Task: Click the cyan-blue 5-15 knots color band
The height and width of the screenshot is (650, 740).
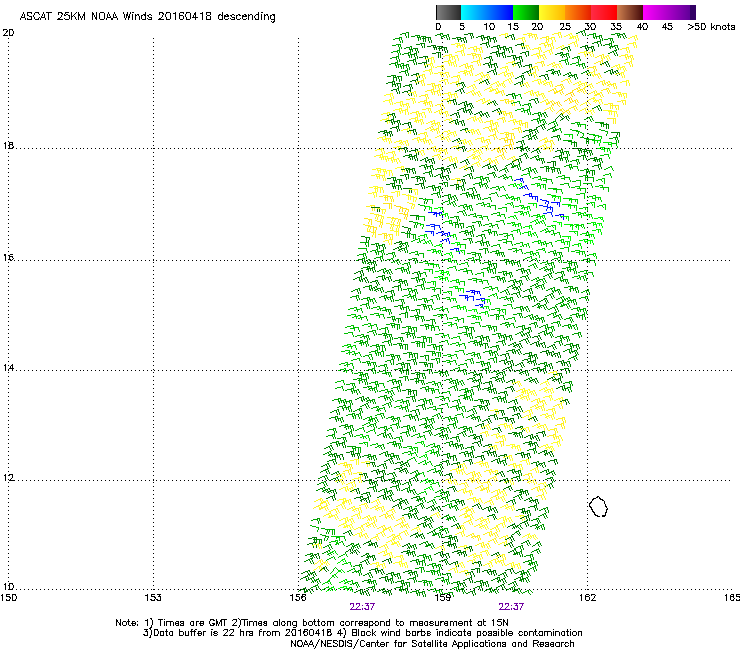Action: click(487, 12)
